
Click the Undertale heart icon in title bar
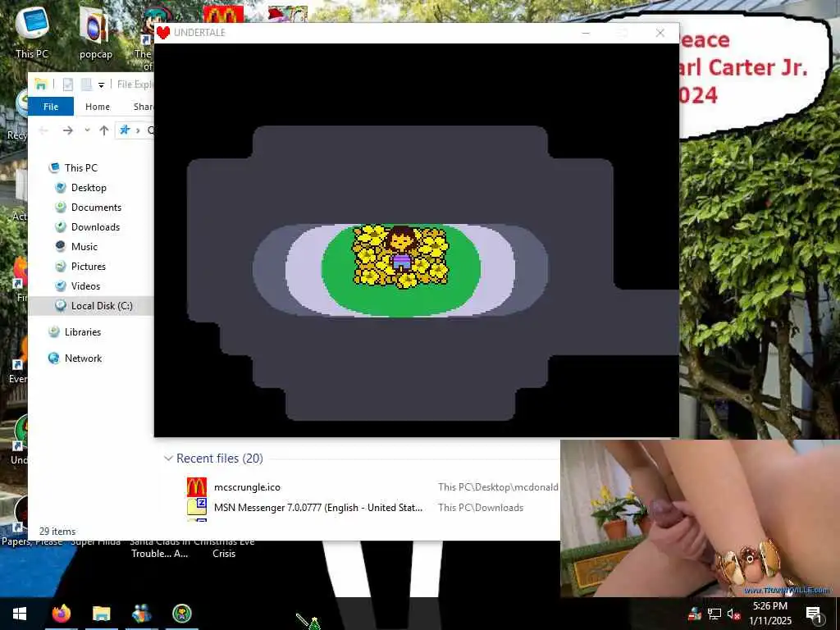(x=163, y=33)
